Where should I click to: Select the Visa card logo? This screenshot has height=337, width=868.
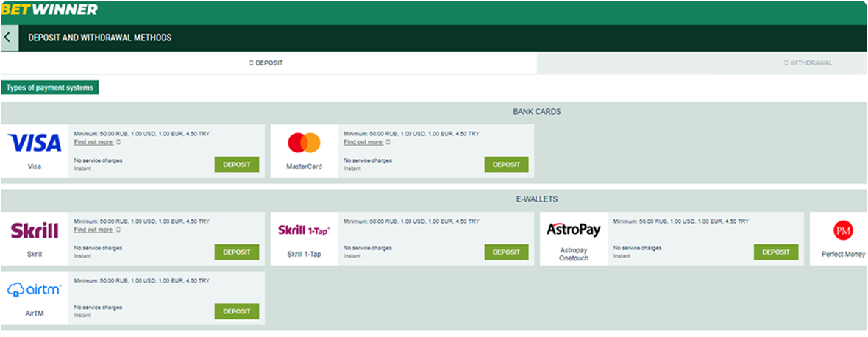click(35, 143)
